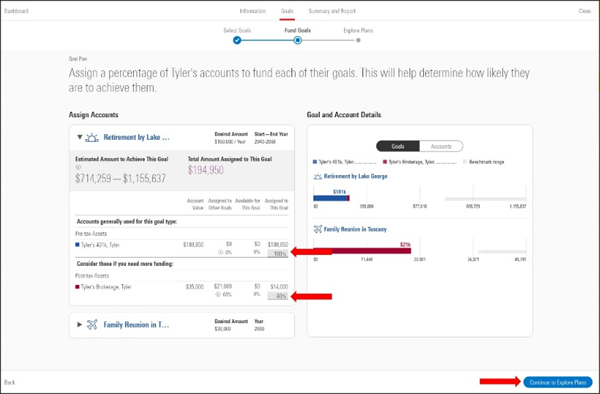Edit the 40% field for Tyler's Brokerage
This screenshot has width=600, height=394.
278,296
